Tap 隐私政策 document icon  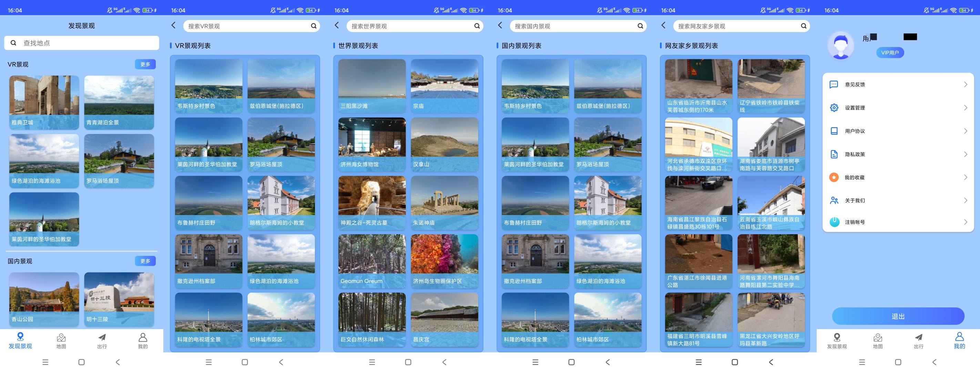(x=834, y=154)
